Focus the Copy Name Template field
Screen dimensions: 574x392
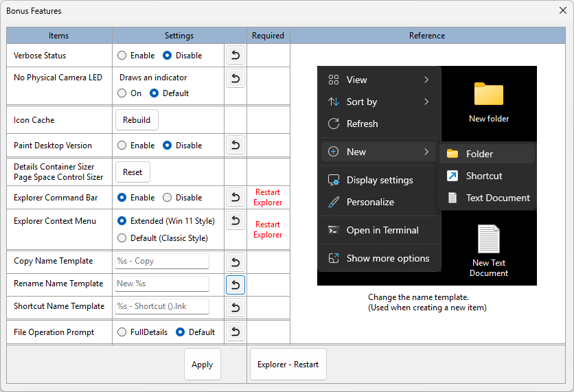pos(162,261)
